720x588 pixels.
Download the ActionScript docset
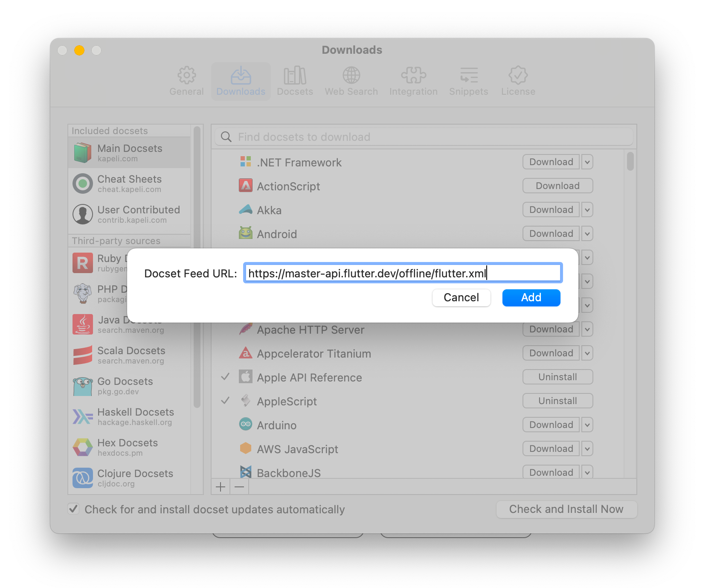pos(558,186)
